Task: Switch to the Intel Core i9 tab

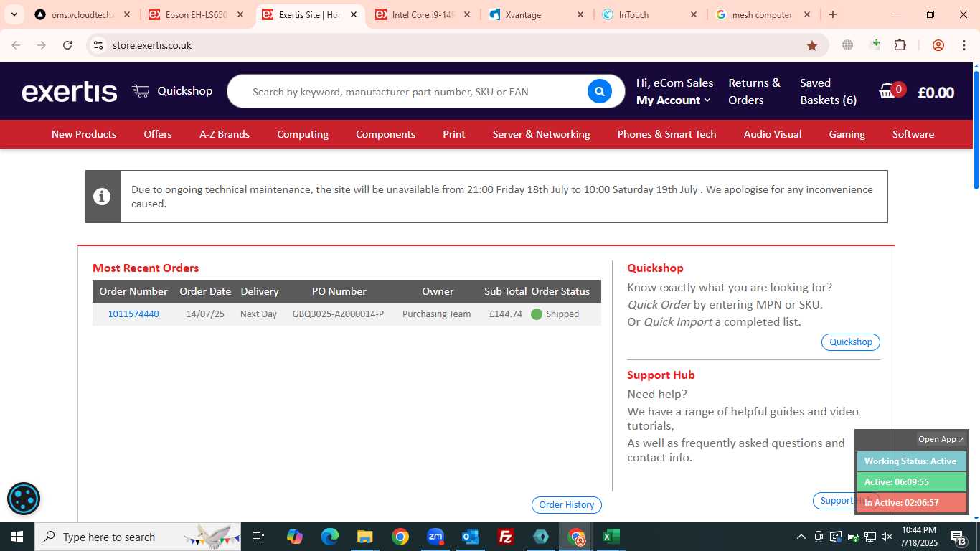Action: click(423, 14)
